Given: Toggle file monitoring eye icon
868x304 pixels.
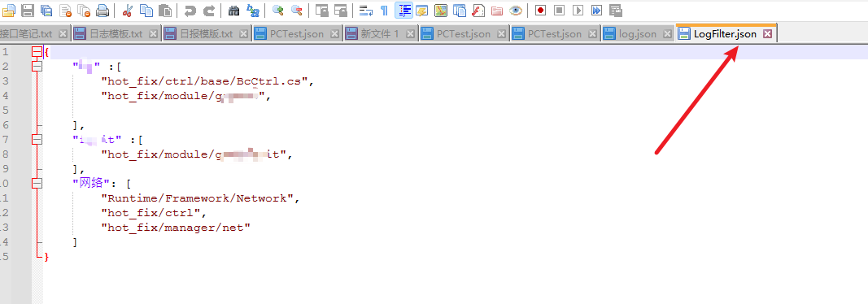Looking at the screenshot, I should click(x=516, y=10).
